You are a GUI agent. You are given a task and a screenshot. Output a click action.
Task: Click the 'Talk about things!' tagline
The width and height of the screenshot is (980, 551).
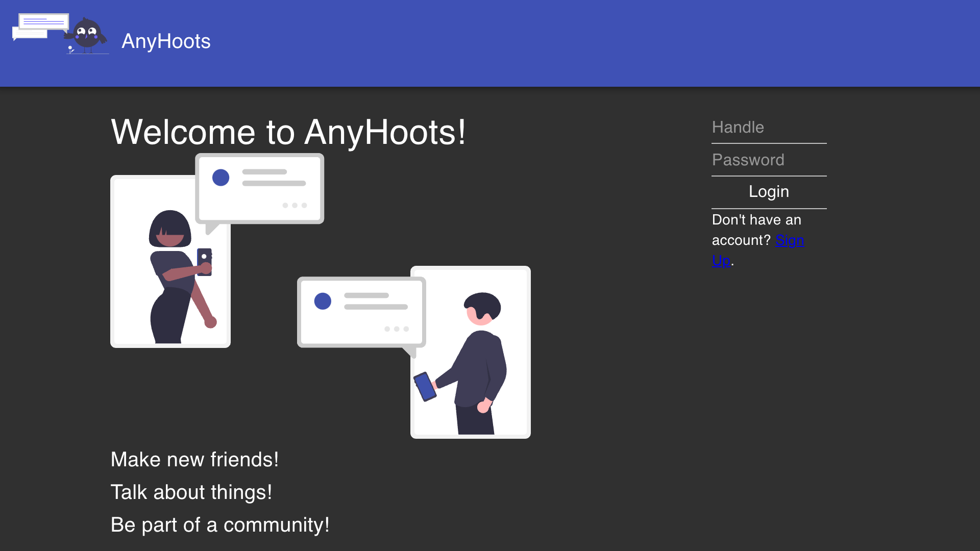pos(191,492)
